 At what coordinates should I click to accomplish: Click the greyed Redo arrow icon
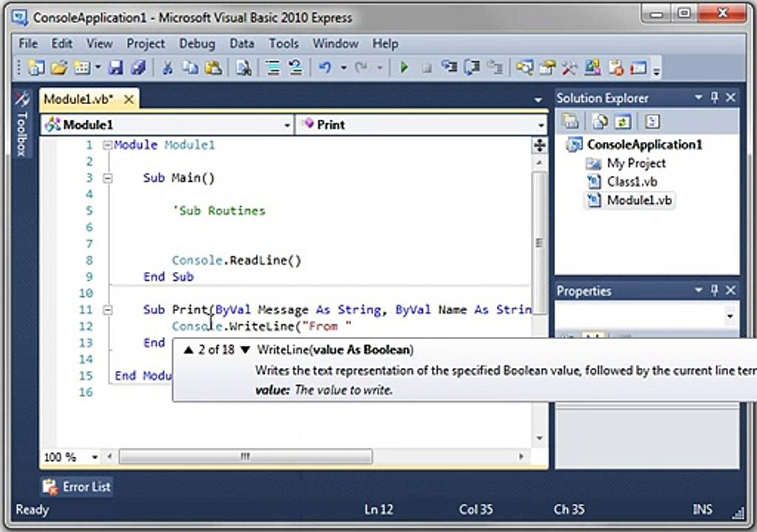pos(361,67)
